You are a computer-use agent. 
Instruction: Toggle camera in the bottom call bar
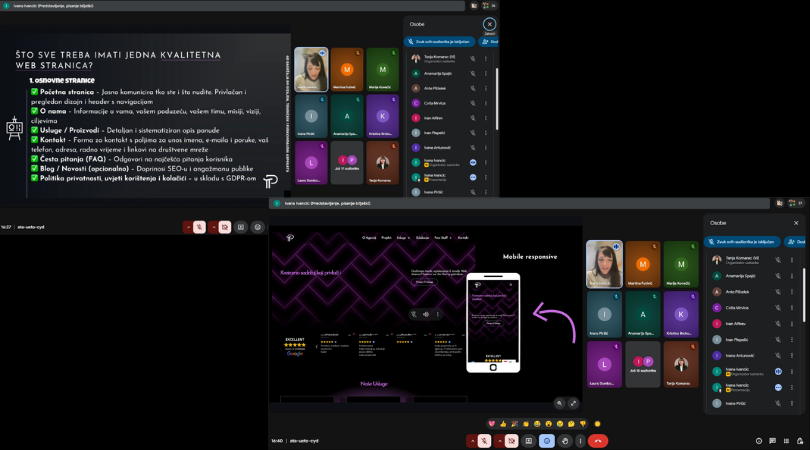pos(512,441)
